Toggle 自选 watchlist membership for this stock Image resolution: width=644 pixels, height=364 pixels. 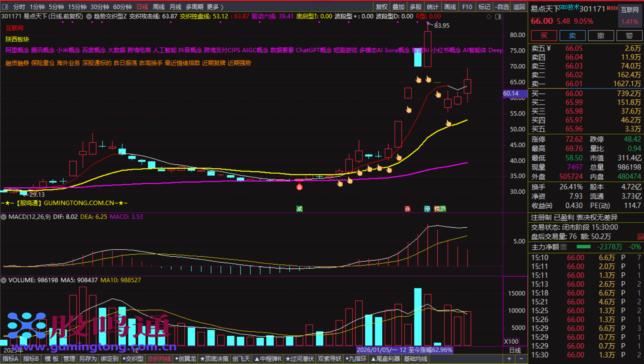pyautogui.click(x=502, y=7)
